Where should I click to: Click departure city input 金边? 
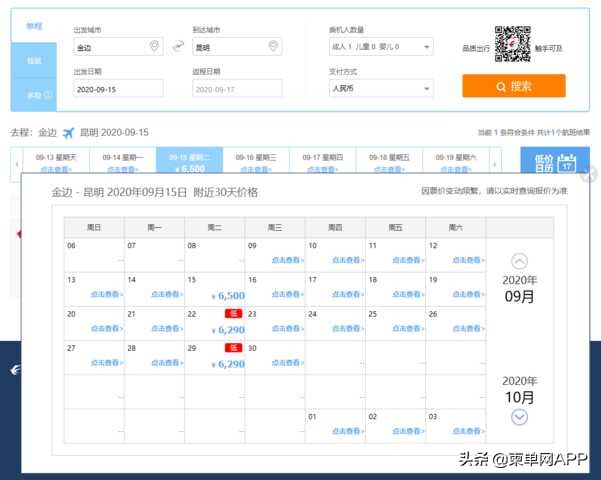click(x=118, y=47)
